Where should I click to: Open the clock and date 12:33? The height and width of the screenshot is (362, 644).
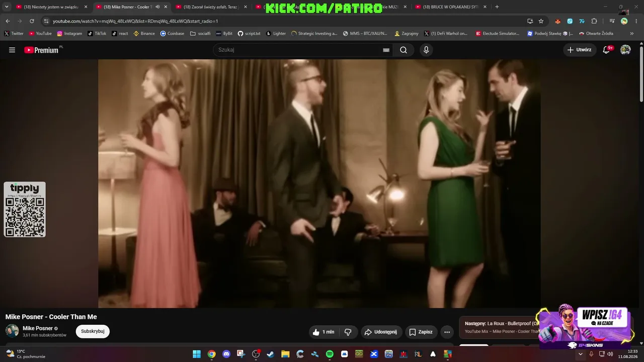628,354
